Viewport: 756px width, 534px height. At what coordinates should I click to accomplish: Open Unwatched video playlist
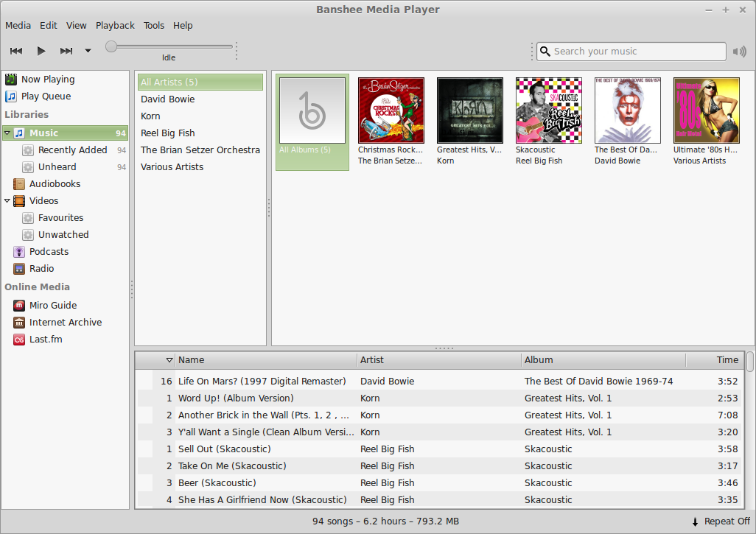click(63, 235)
